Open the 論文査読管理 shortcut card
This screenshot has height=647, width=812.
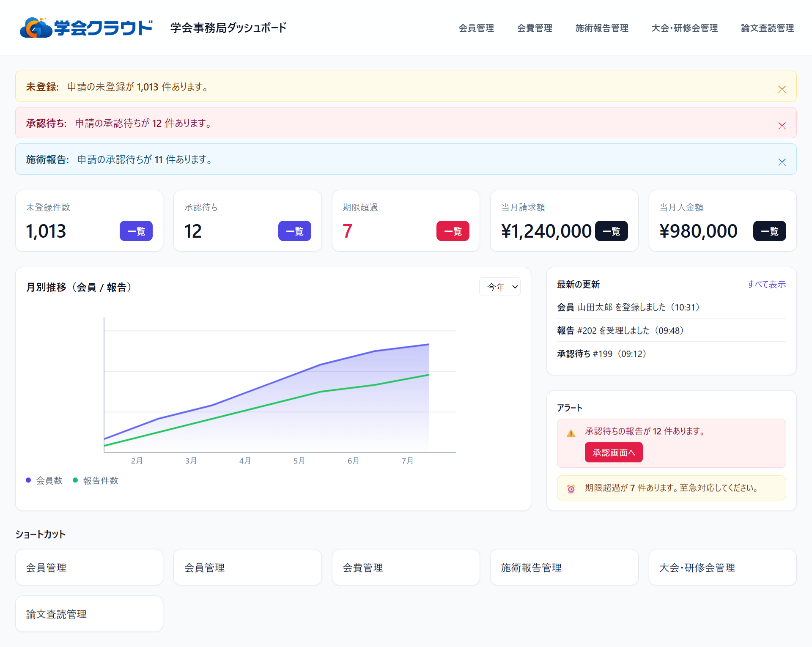[89, 614]
